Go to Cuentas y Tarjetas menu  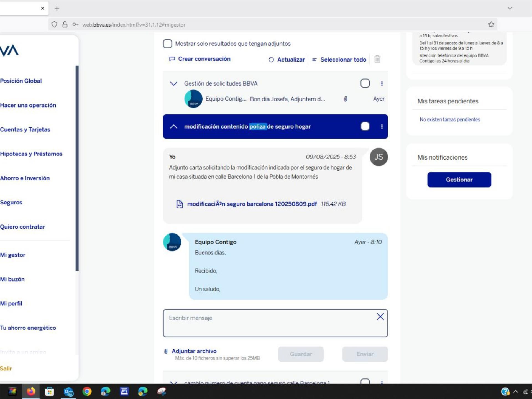tap(25, 129)
